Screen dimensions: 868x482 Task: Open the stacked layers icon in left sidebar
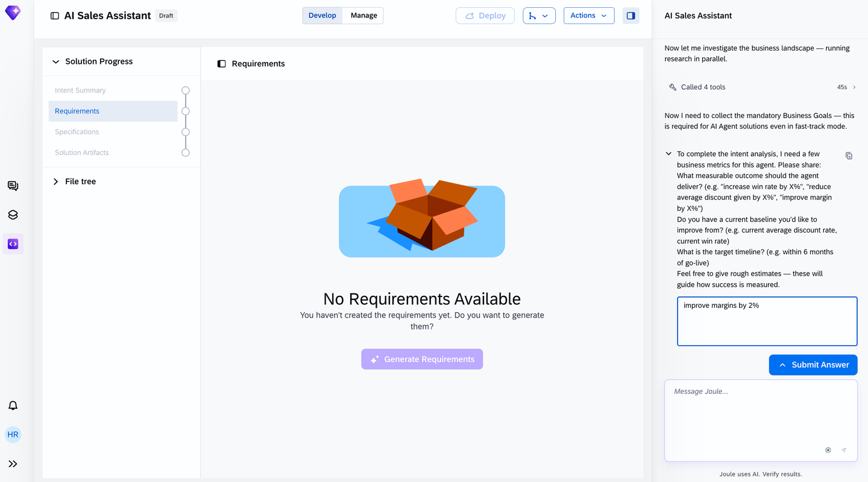click(13, 215)
